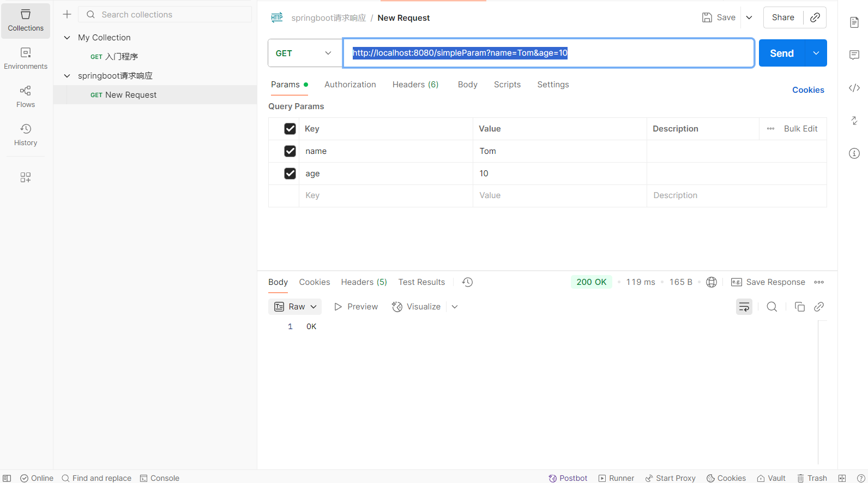Open the Environments sidebar panel
Screen dimensions: 868x483
click(26, 59)
